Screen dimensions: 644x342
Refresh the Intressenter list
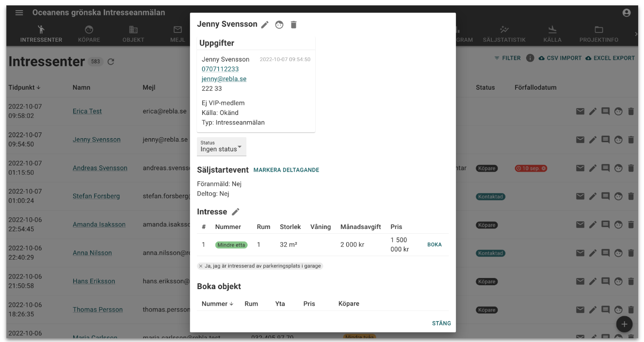(x=111, y=62)
